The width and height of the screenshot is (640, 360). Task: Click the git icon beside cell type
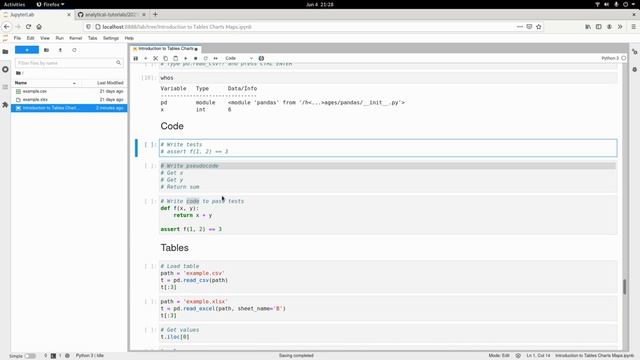click(x=261, y=58)
